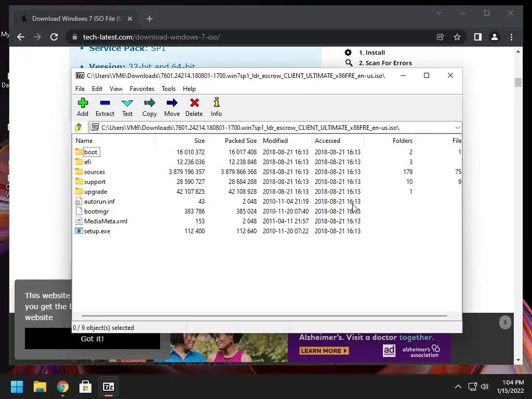Run Test with the checkmark icon
Screen dimensions: 532x399
pyautogui.click(x=127, y=103)
